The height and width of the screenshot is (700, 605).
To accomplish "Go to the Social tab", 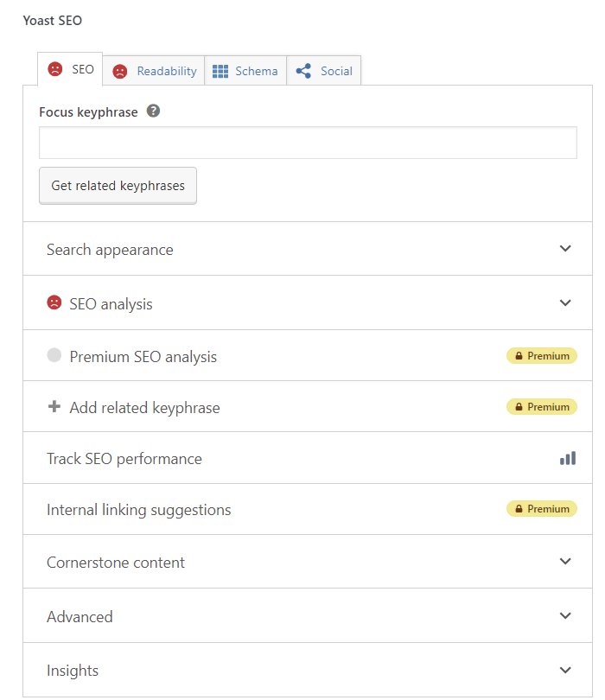I will [324, 71].
